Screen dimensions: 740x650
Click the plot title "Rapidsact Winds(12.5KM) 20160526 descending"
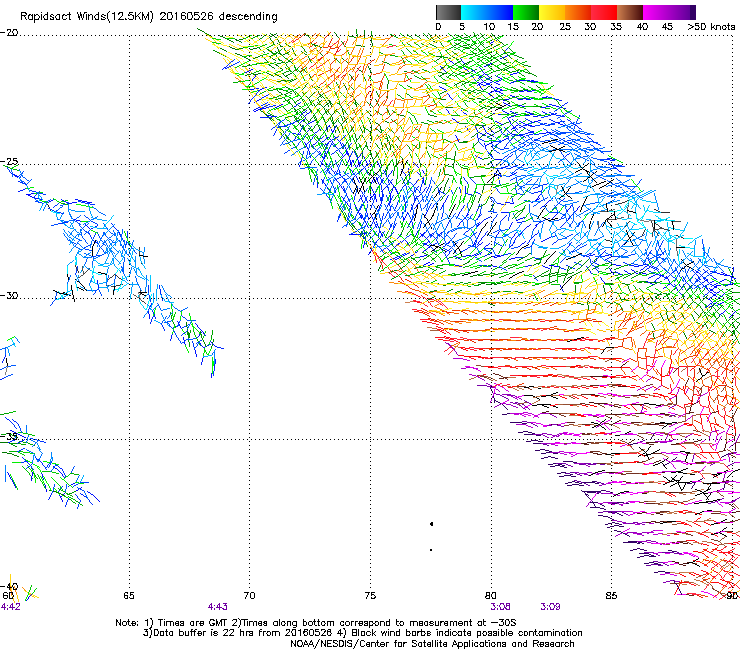tap(149, 17)
